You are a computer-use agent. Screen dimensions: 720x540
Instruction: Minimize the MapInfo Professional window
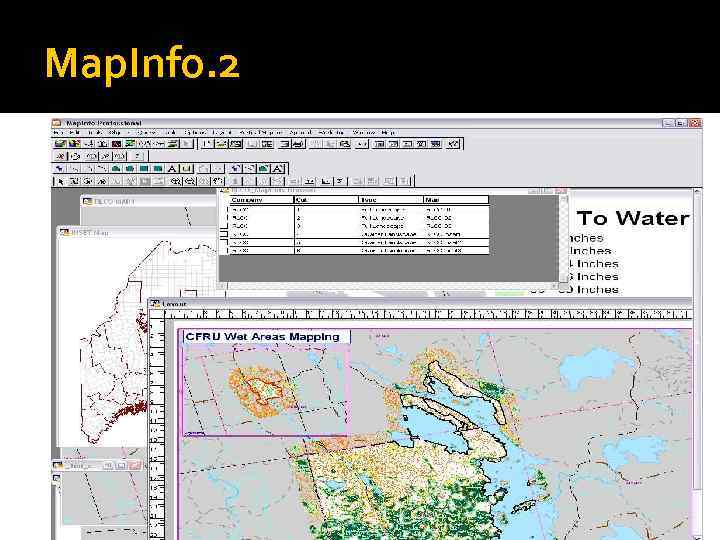pyautogui.click(x=668, y=123)
